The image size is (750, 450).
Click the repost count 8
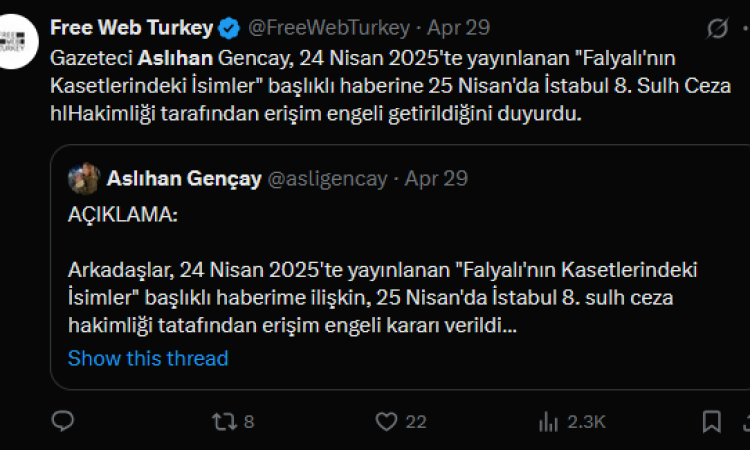click(249, 422)
